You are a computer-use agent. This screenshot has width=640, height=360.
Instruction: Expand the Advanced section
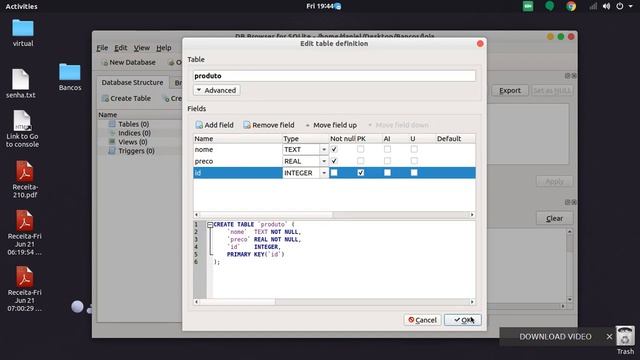pos(216,90)
